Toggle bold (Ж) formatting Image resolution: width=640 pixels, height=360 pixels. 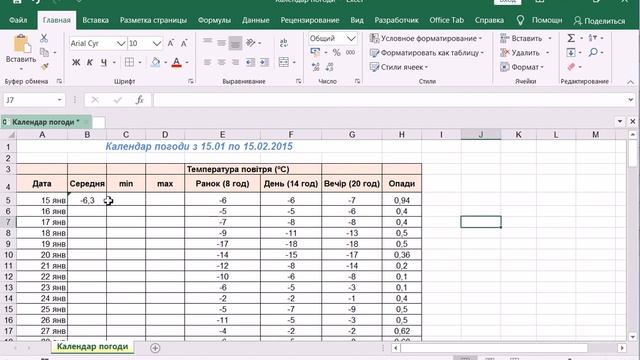76,62
